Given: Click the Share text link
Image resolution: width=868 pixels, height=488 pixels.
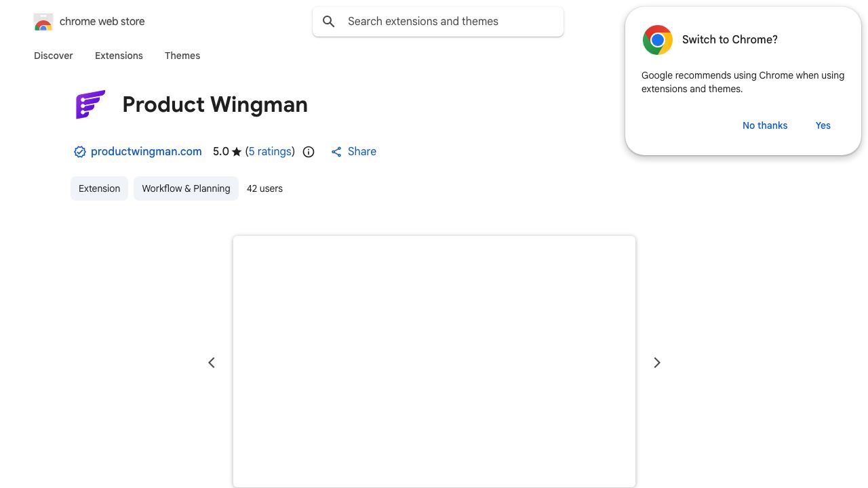Looking at the screenshot, I should coord(362,152).
